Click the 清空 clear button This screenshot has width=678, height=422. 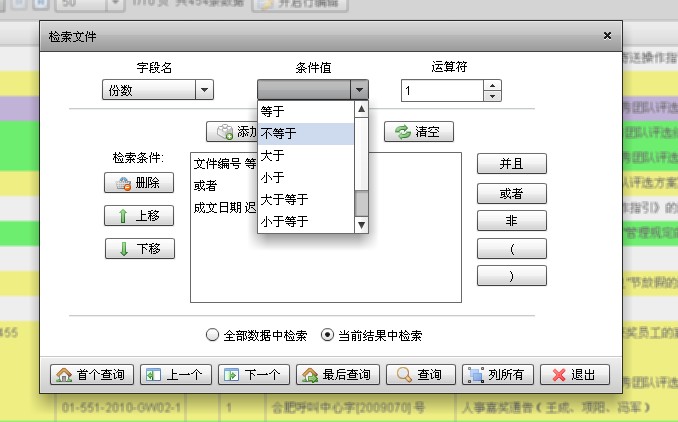(x=419, y=131)
